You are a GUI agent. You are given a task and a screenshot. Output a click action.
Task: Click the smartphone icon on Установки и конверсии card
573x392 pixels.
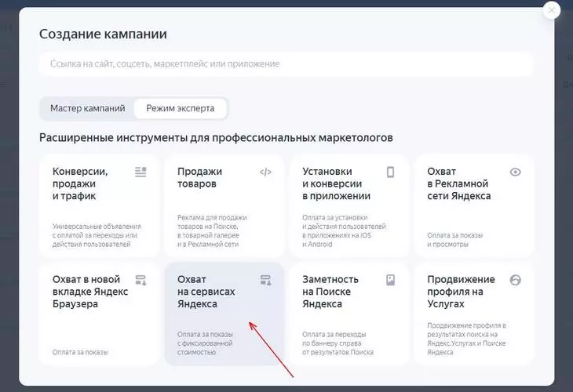[391, 172]
